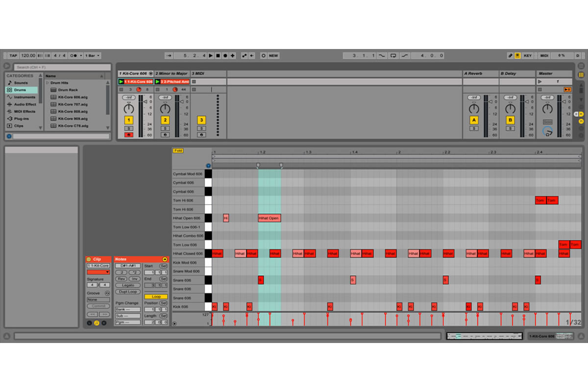588x392 pixels.
Task: Activate KEY mapping mode
Action: click(x=528, y=55)
